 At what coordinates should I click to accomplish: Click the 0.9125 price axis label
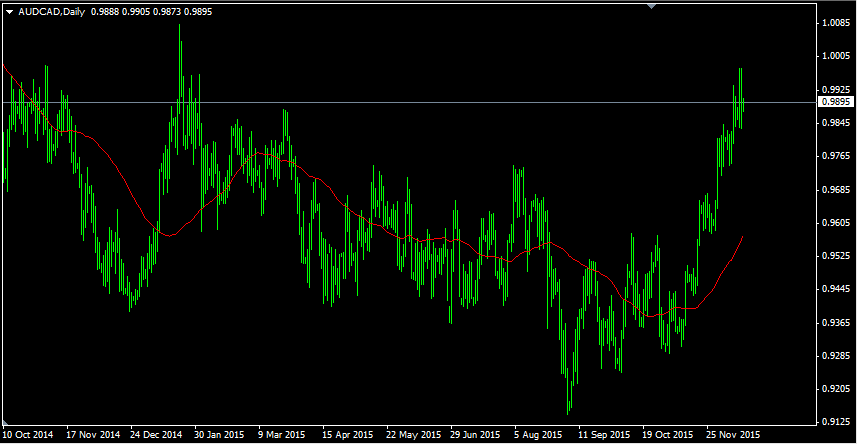pos(834,422)
